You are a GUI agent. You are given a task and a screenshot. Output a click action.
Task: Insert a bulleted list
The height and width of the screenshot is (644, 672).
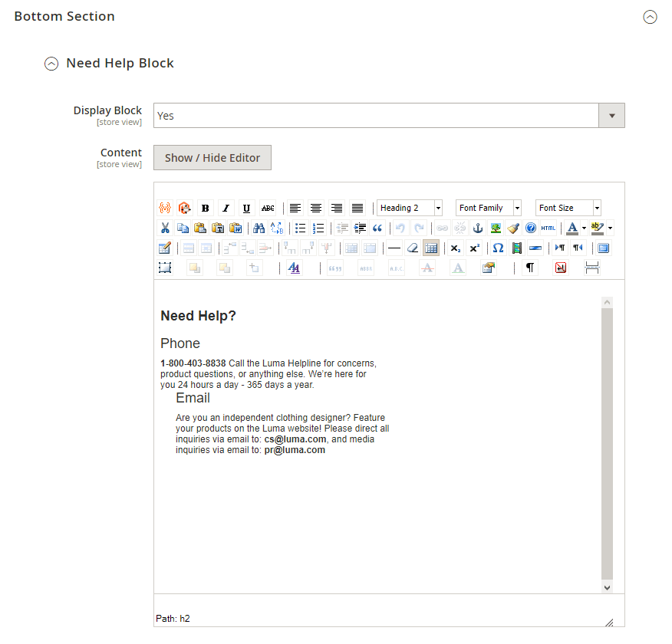[x=301, y=228]
